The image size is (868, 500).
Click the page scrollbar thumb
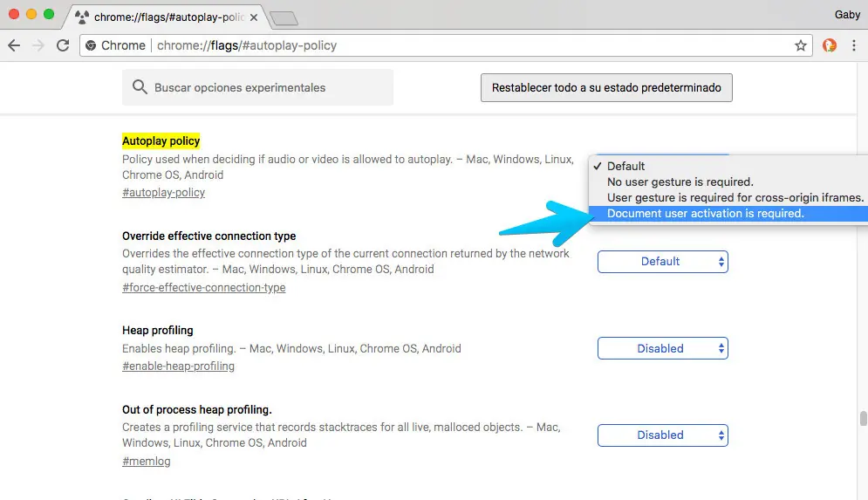click(x=863, y=418)
